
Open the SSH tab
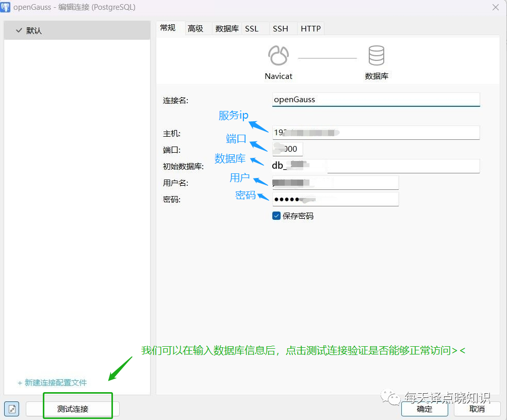pos(282,28)
